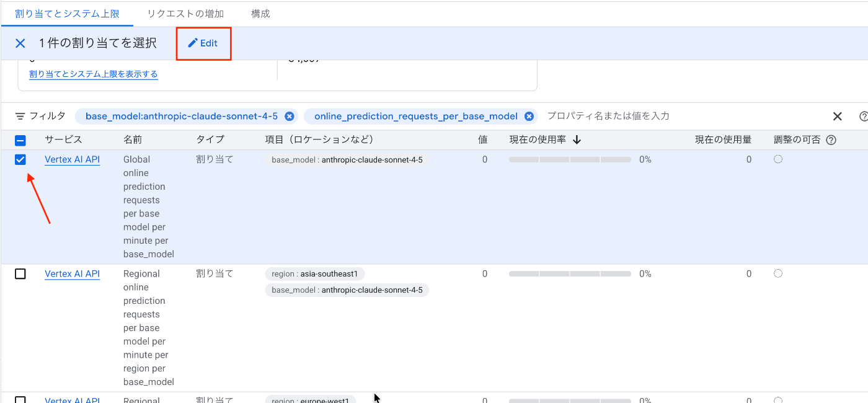Click the 値 column header
This screenshot has height=403, width=868.
click(x=483, y=139)
